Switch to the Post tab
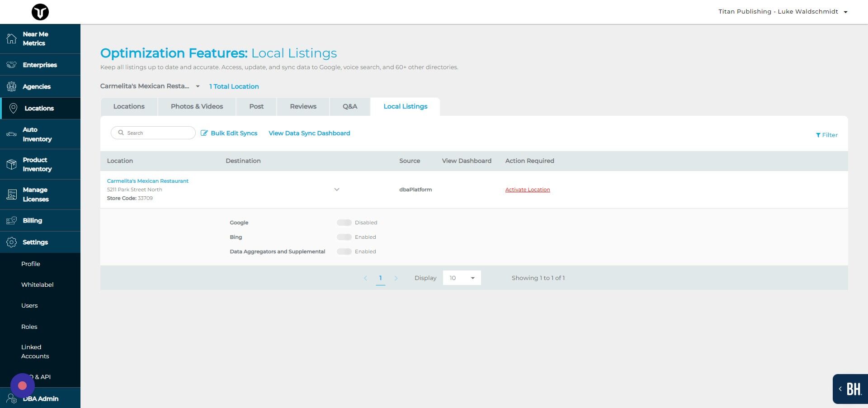Viewport: 868px width, 408px height. click(x=256, y=106)
